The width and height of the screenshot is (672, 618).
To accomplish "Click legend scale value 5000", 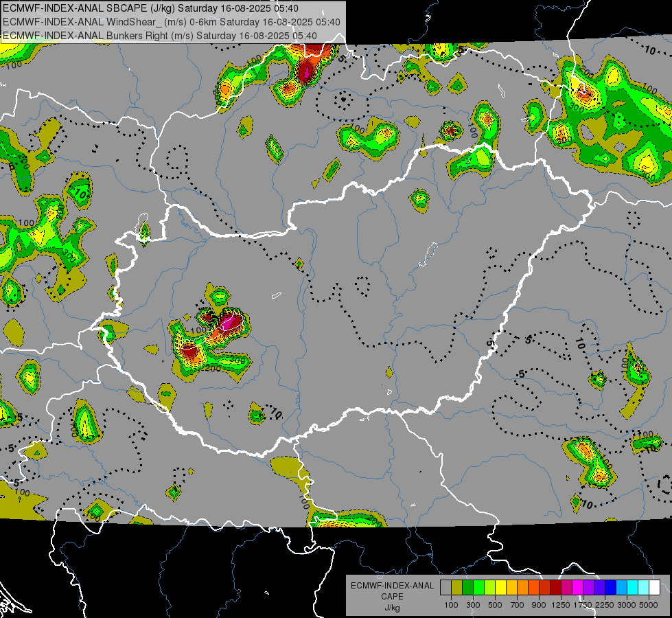I will point(649,605).
